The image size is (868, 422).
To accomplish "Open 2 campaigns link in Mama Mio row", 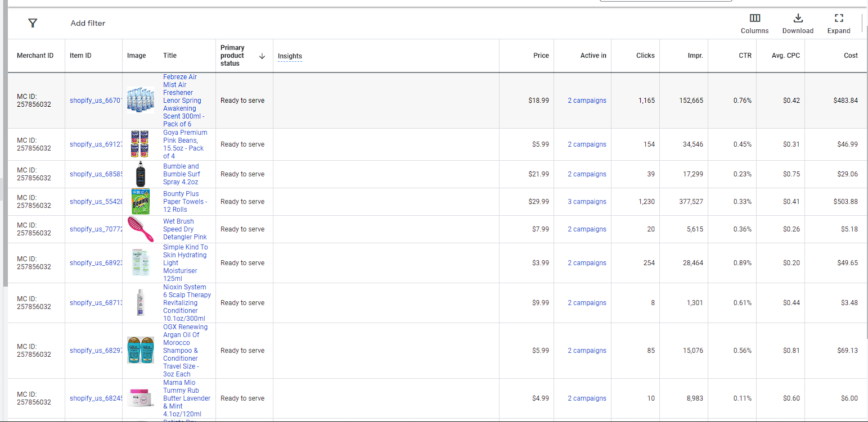I will coord(587,398).
